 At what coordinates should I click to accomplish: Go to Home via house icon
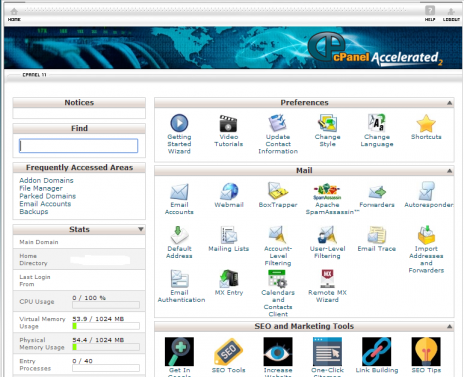point(14,12)
